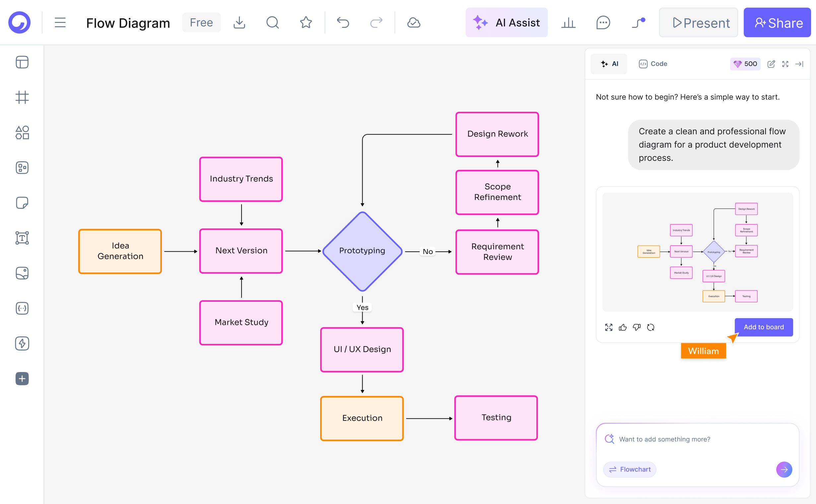This screenshot has width=816, height=504.
Task: Click the 'Yes' connector label
Action: 363,307
